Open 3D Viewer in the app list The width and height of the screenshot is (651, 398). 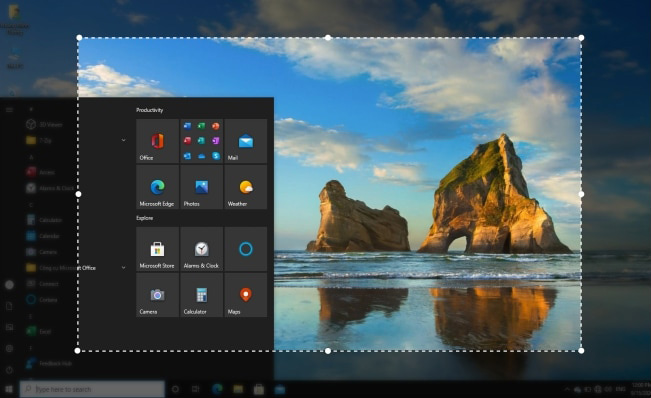[44, 125]
